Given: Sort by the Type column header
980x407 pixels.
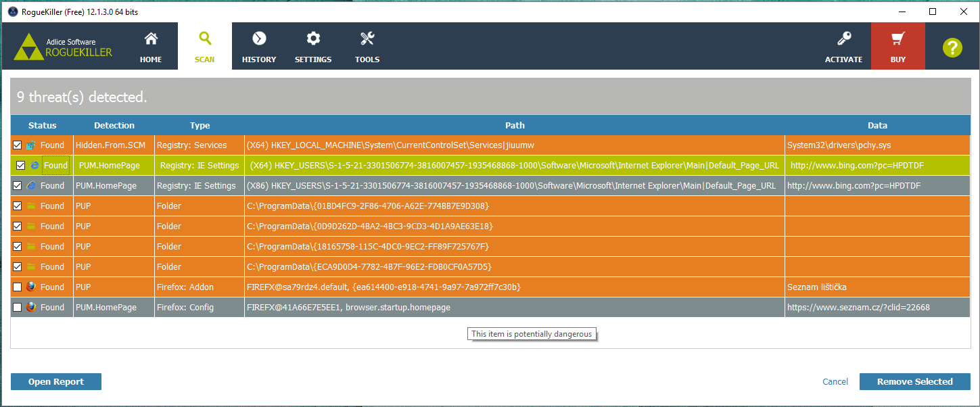Looking at the screenshot, I should pos(200,125).
